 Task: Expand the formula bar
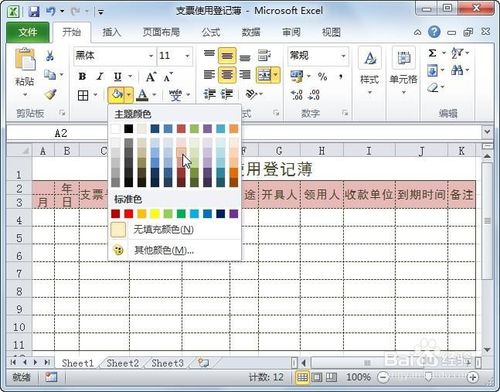click(x=487, y=132)
